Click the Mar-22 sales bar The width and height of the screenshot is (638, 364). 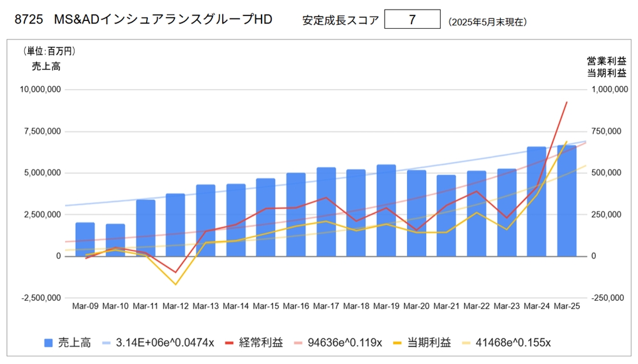coord(477,214)
